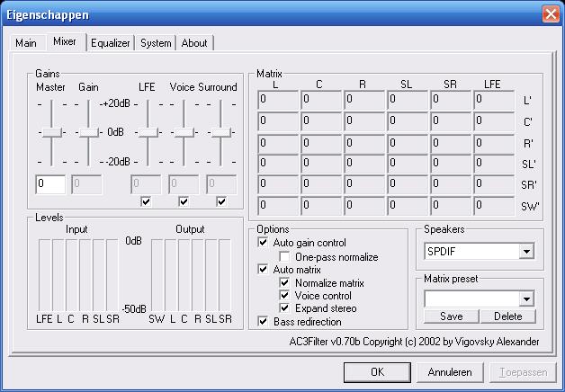Screen dimensions: 565x392
Task: Click the Surround gain slider handle
Action: pyautogui.click(x=220, y=132)
